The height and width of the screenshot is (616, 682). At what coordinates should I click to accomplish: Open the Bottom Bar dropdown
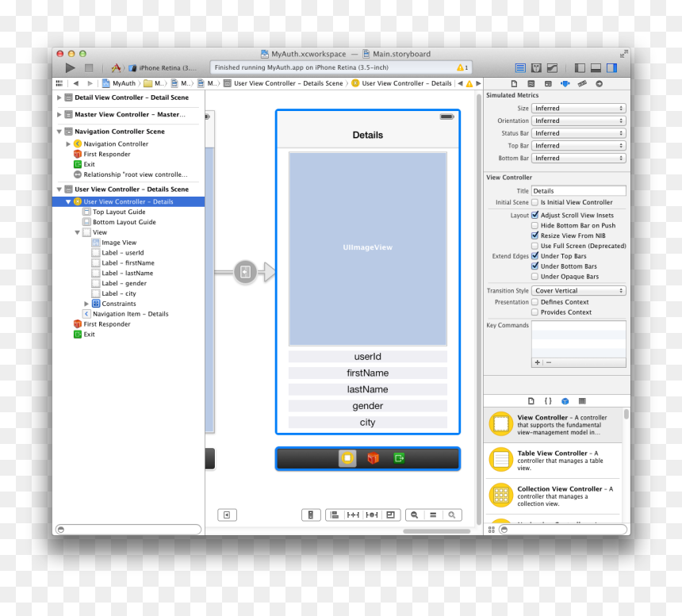tap(578, 159)
